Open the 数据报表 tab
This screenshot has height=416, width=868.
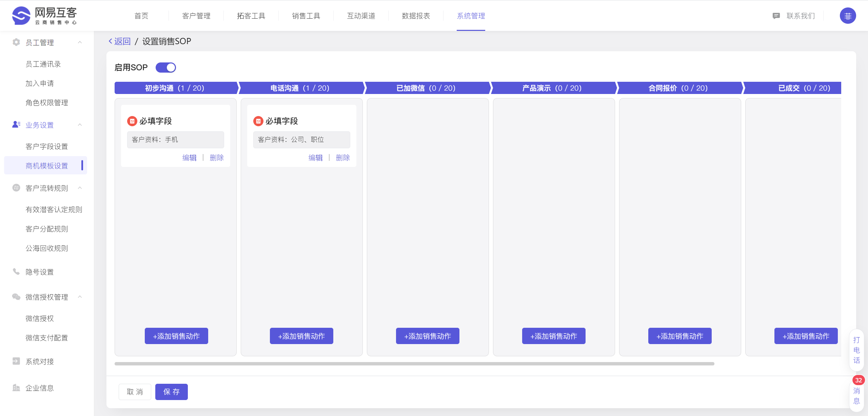coord(416,16)
